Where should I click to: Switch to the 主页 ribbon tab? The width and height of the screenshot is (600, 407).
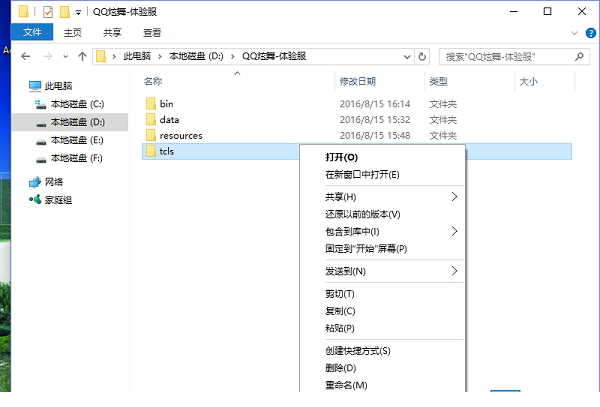(x=73, y=33)
